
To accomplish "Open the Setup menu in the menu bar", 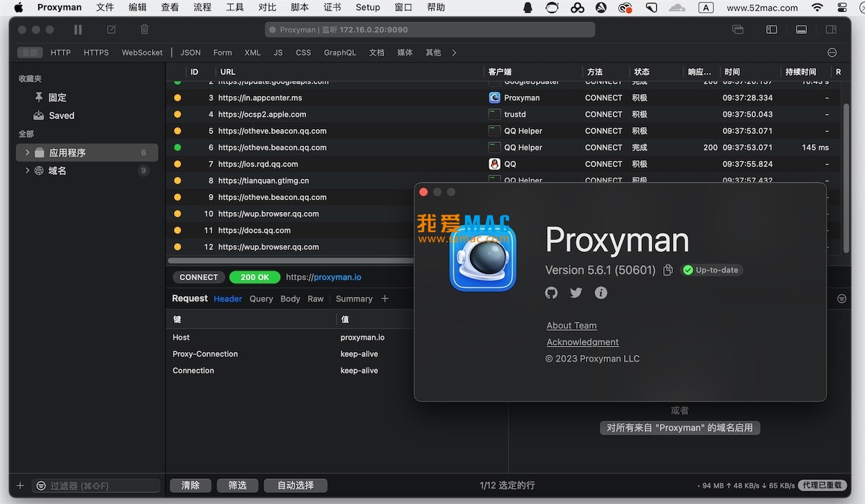I will point(368,8).
